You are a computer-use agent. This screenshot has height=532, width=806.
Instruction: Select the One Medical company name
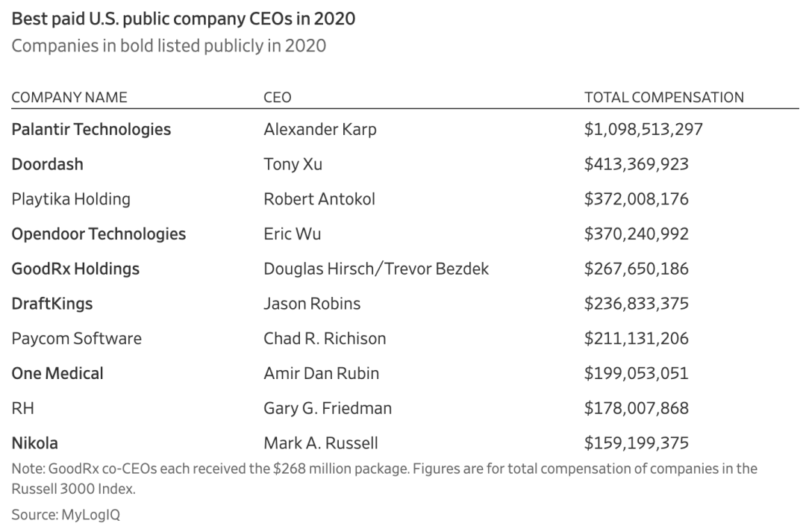point(57,374)
